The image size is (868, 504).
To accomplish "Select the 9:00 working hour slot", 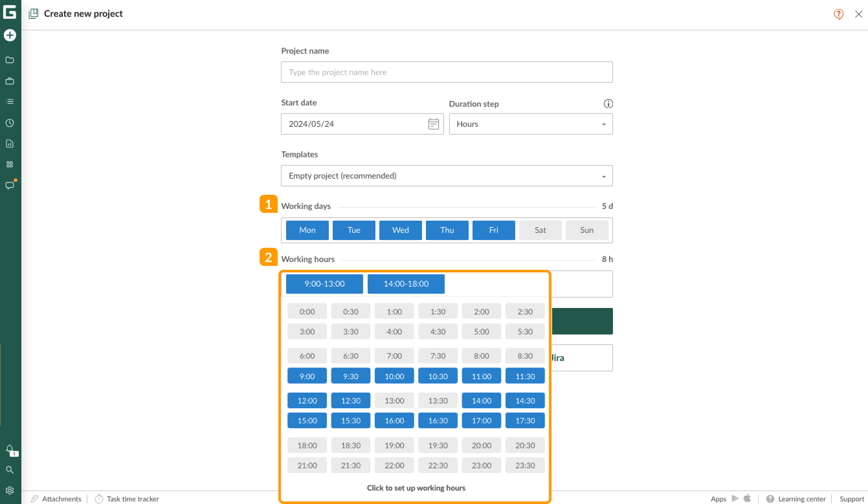I will pos(307,376).
